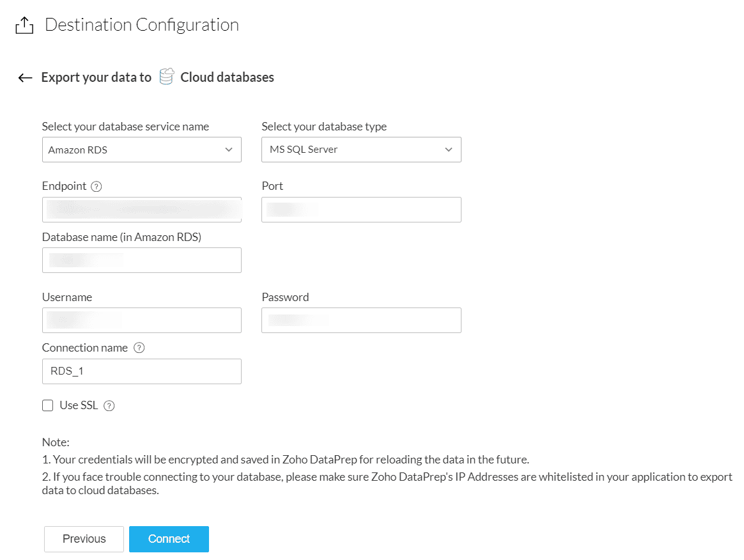This screenshot has width=744, height=560.
Task: Go back using the left arrow icon
Action: [x=25, y=78]
